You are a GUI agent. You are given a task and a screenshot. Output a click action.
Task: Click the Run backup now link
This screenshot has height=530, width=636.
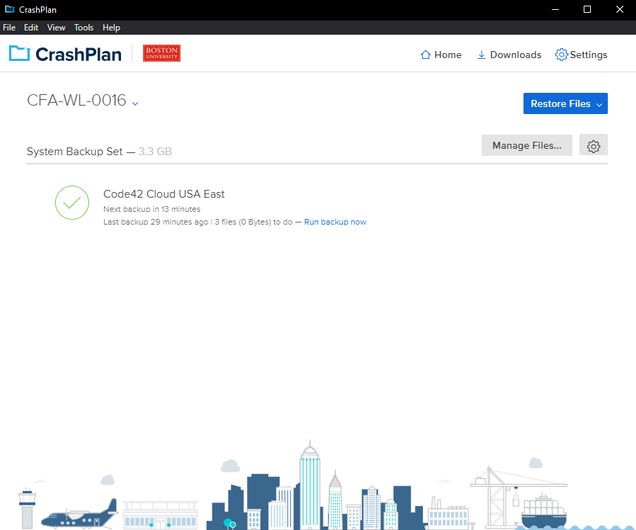335,222
